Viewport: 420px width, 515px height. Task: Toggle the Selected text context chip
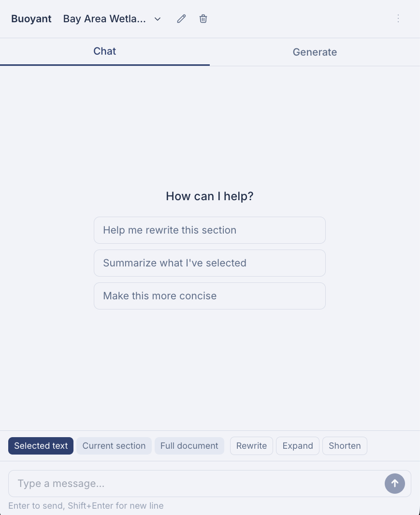41,446
